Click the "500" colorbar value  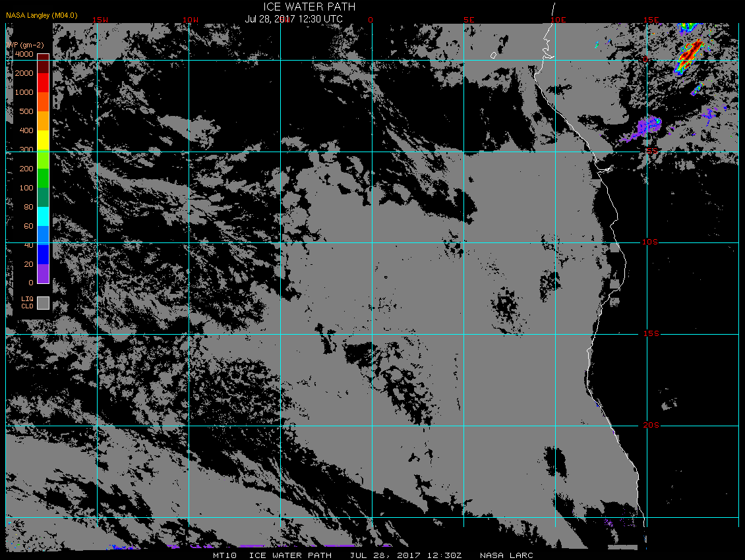pyautogui.click(x=26, y=111)
